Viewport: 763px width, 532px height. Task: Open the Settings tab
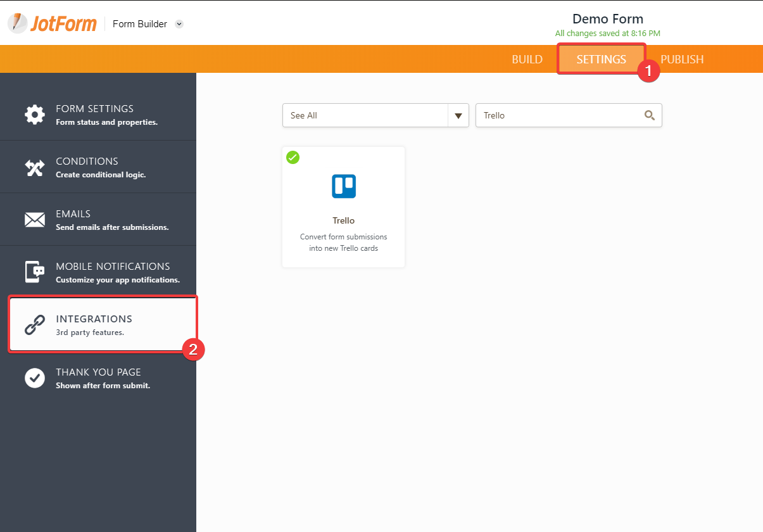(601, 60)
